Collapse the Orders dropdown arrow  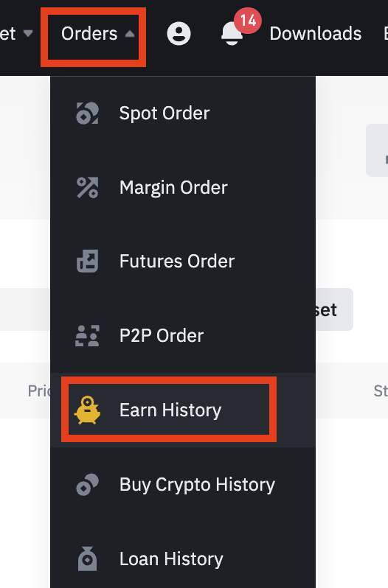click(x=130, y=34)
